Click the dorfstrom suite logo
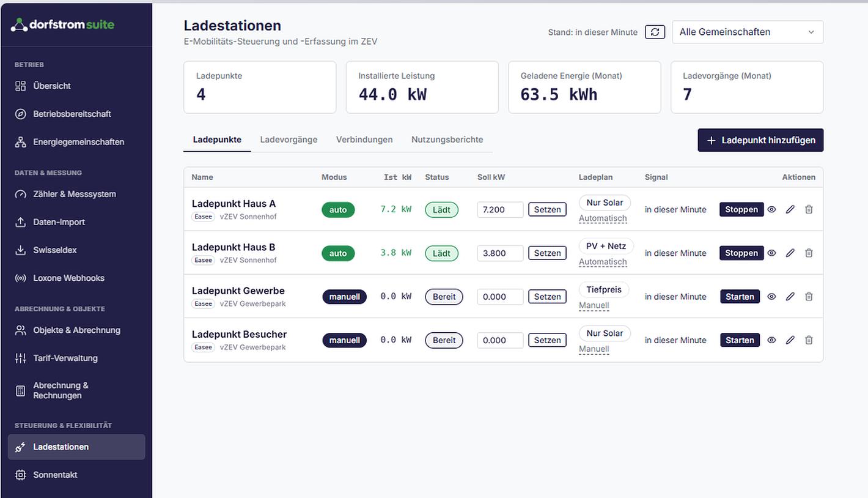Viewport: 868px width, 498px height. [x=63, y=24]
